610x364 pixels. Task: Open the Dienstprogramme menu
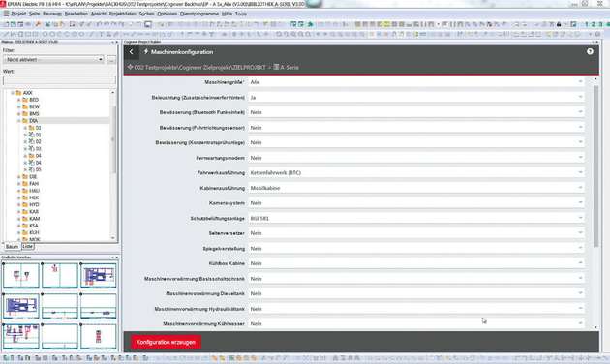tap(199, 14)
